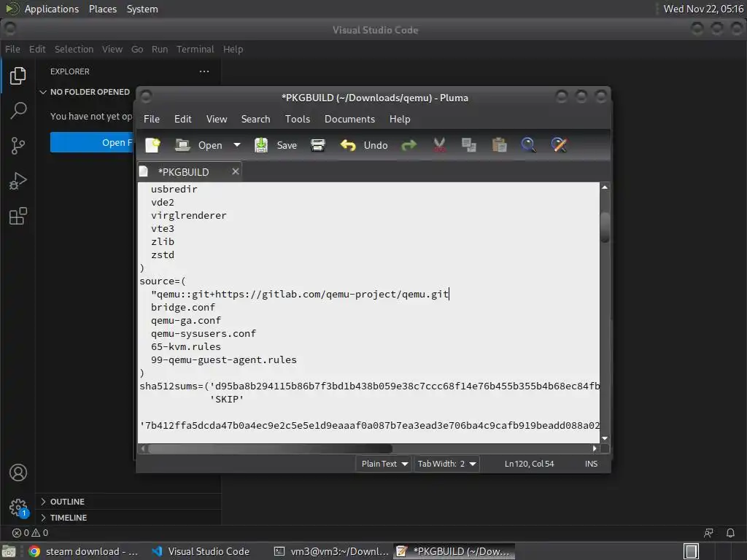This screenshot has width=747, height=560.
Task: Open VS Code Extensions icon
Action: click(x=18, y=216)
